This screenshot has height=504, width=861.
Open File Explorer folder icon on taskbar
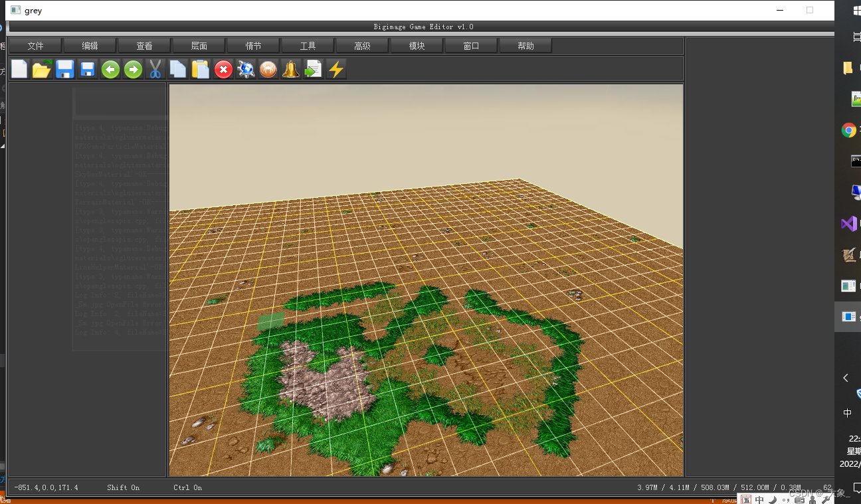pos(848,68)
